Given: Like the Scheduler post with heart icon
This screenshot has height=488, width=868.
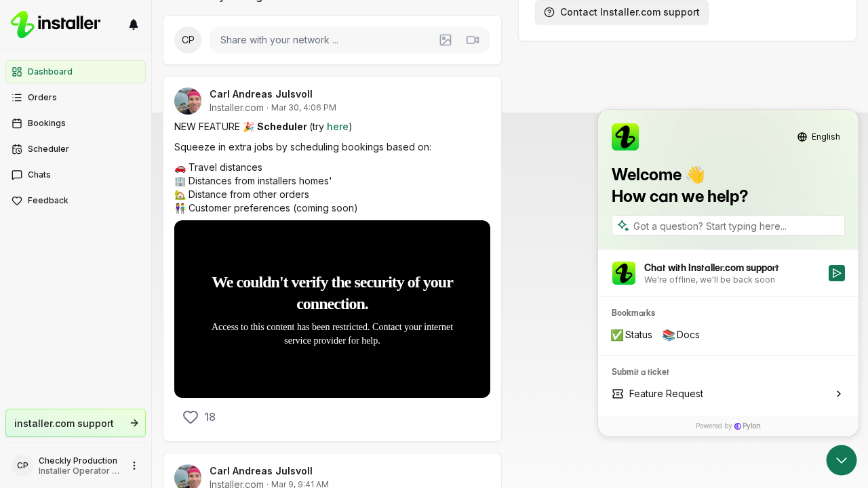Looking at the screenshot, I should click(191, 417).
